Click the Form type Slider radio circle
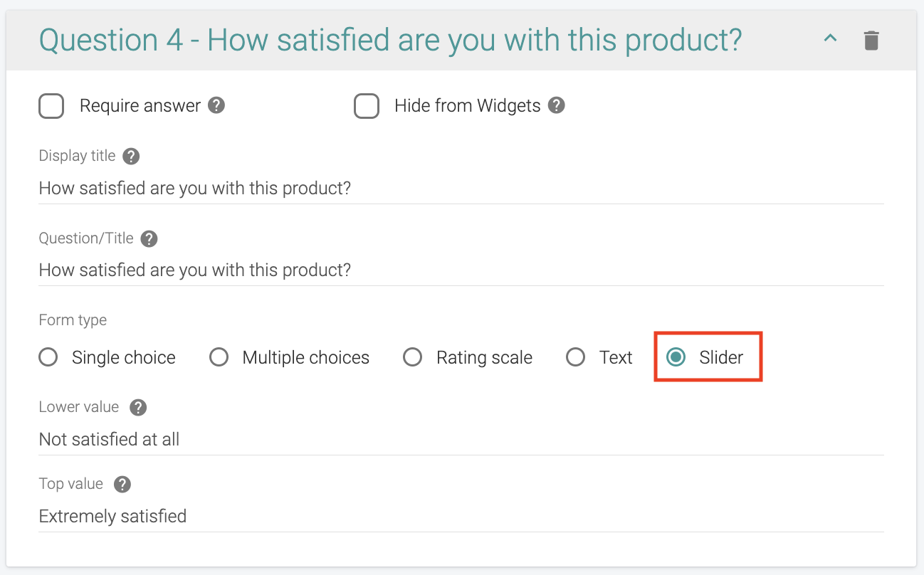 [677, 357]
